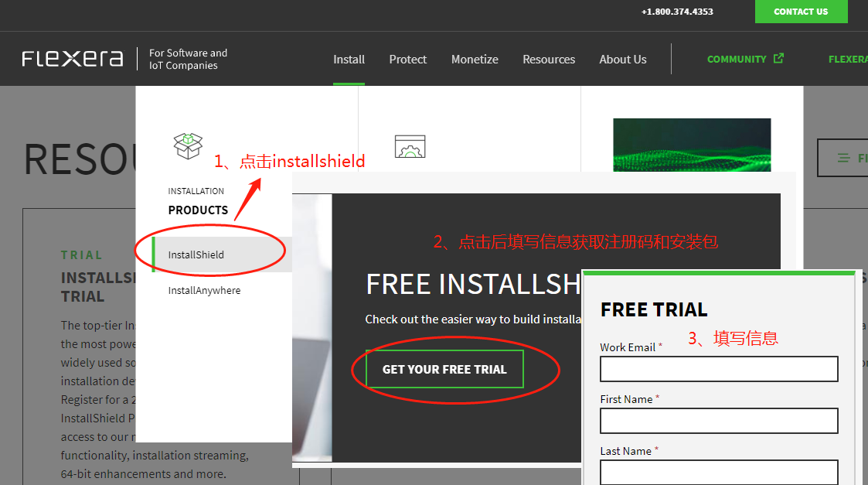
Task: Click the external link icon beside COMMUNITY
Action: pyautogui.click(x=778, y=58)
